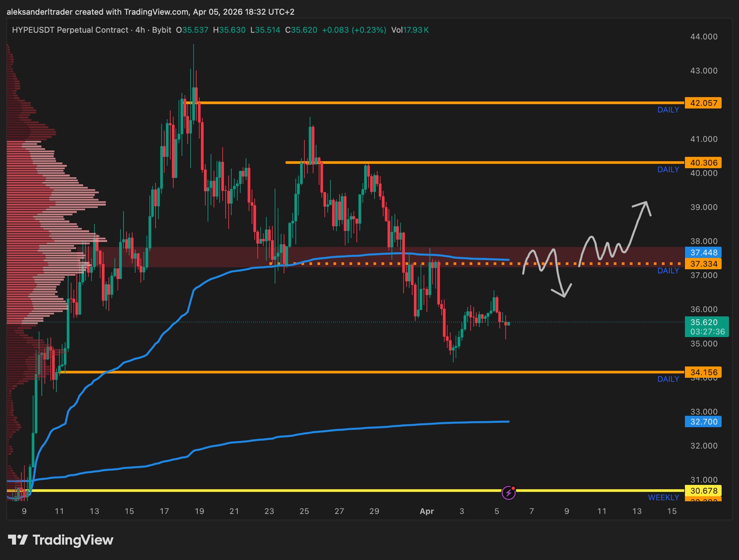Click the DAILY label under 42.057
The image size is (739, 560).
click(668, 110)
